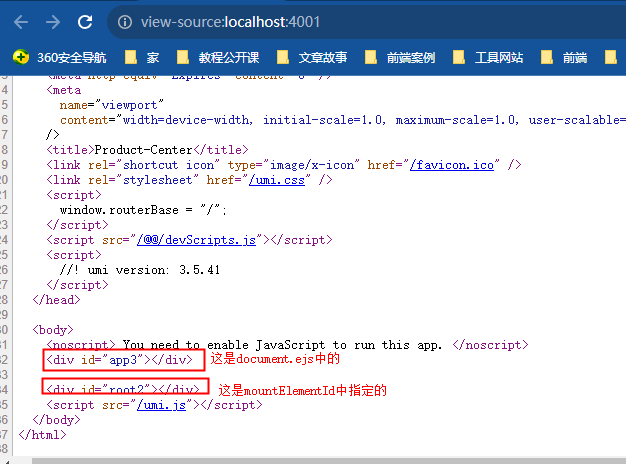Follow the /@@/devScripts.js link
Screen dimensions: 626x464
pos(196,240)
